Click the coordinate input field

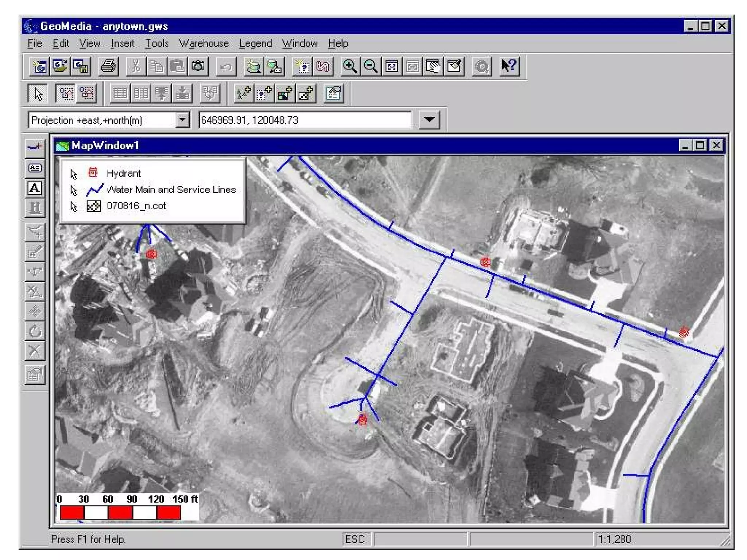305,120
